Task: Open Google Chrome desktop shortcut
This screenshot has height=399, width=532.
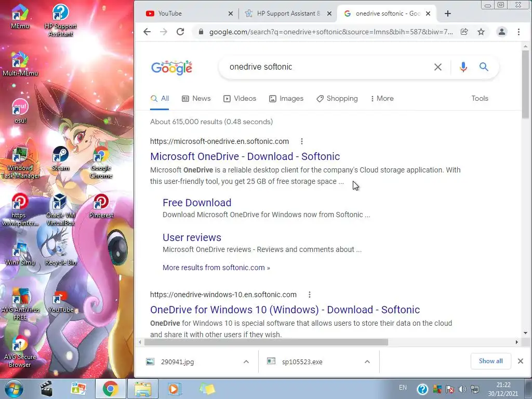Action: coord(101,162)
